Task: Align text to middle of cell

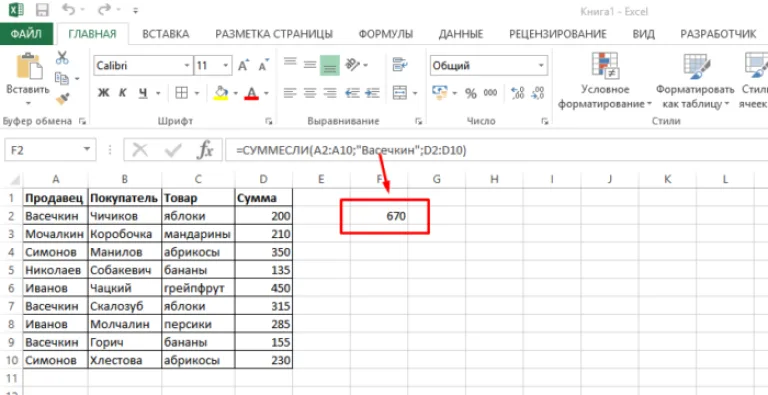Action: click(310, 65)
